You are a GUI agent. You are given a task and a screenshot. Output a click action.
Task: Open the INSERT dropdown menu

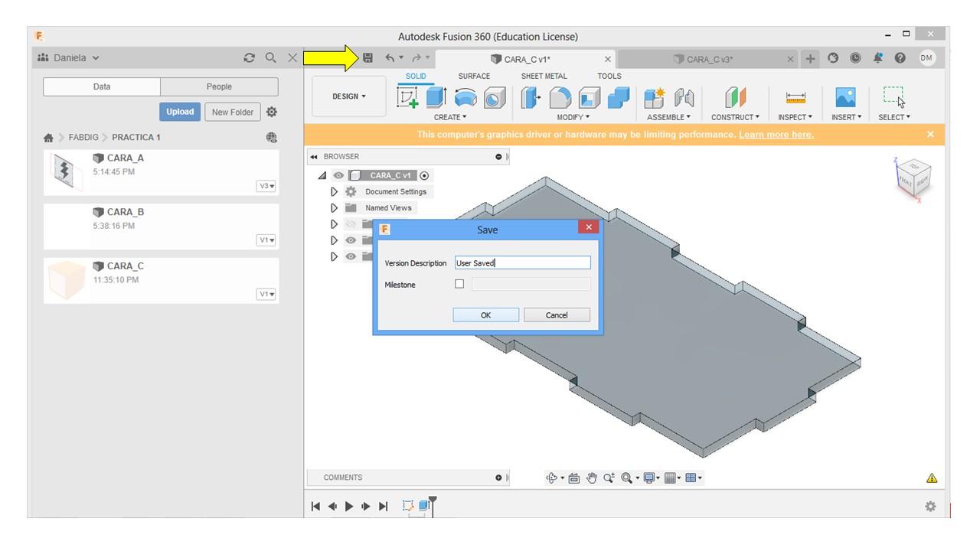(x=847, y=117)
